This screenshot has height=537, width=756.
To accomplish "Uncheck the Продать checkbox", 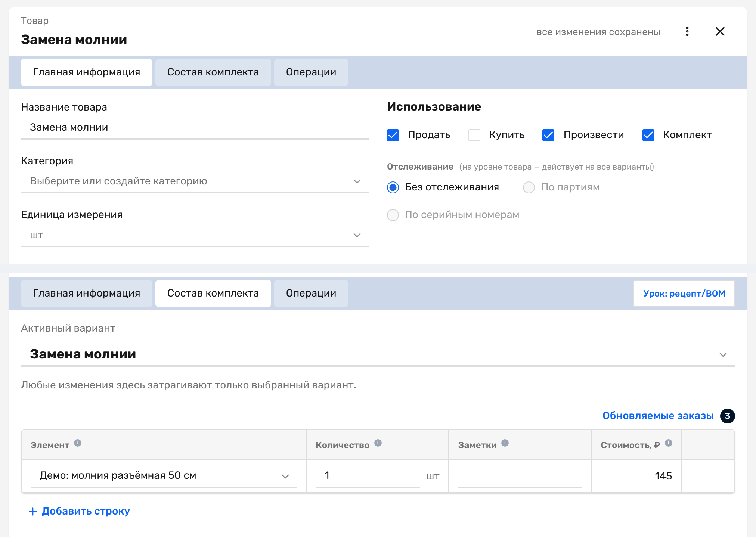I will (393, 135).
